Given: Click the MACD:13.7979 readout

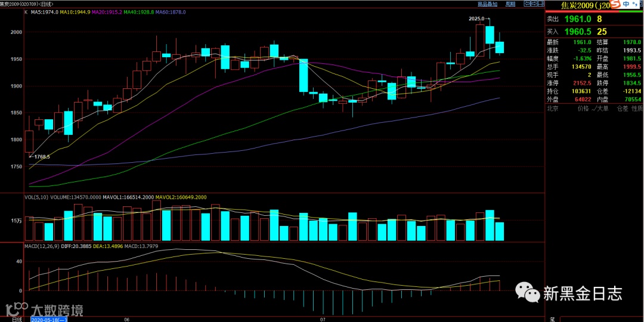Looking at the screenshot, I should (140, 246).
